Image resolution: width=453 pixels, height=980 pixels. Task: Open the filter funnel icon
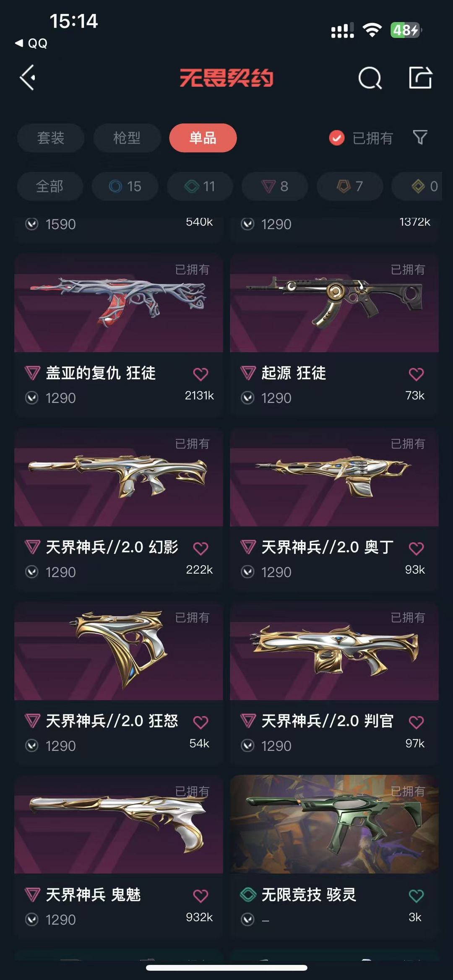click(420, 138)
